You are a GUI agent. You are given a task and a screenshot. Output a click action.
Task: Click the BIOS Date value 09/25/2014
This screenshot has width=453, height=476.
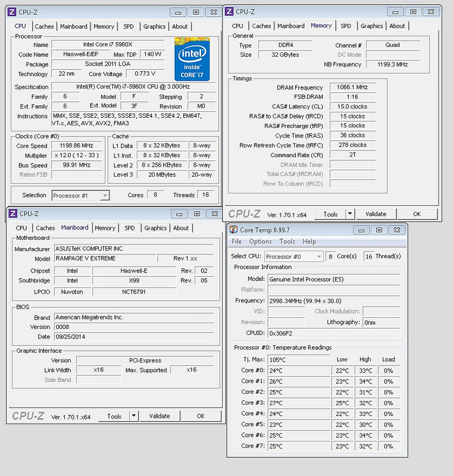[x=133, y=337]
